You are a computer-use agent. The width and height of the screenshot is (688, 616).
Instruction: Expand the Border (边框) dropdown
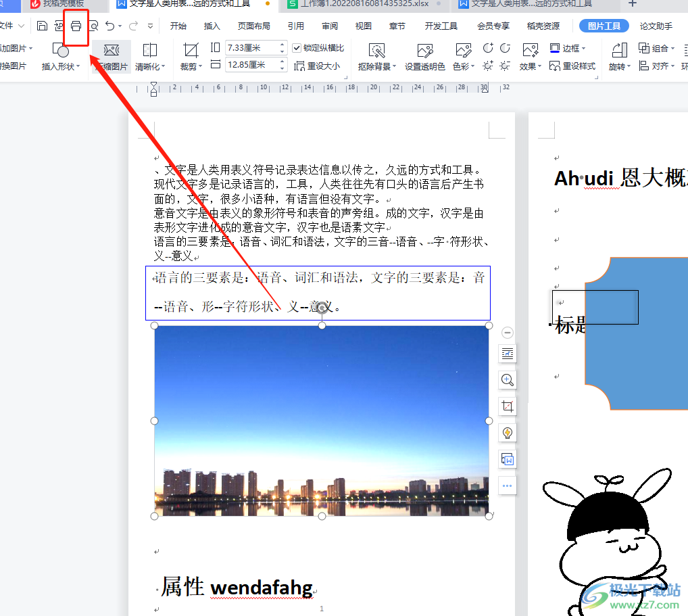[x=583, y=48]
